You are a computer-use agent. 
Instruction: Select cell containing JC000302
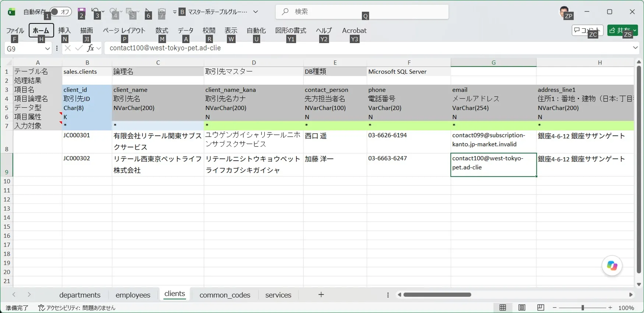(87, 165)
